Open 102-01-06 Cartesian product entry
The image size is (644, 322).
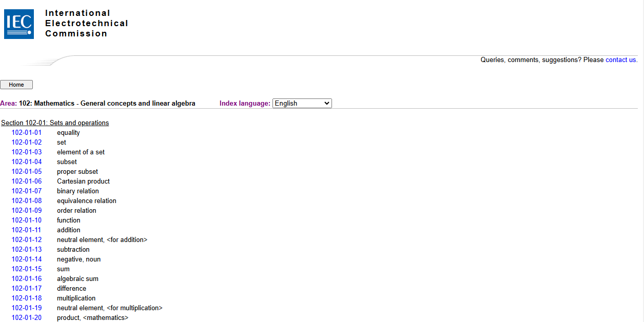(x=27, y=182)
